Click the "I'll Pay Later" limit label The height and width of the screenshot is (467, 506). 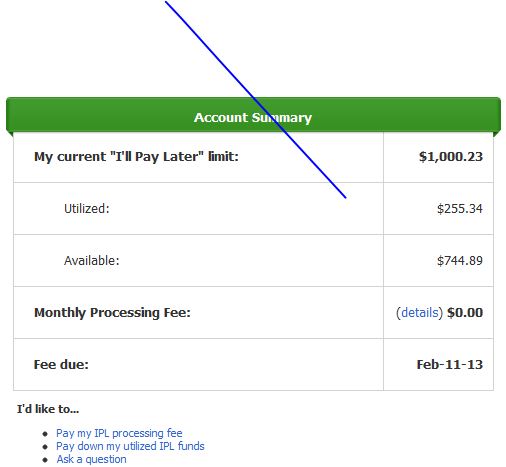click(136, 156)
